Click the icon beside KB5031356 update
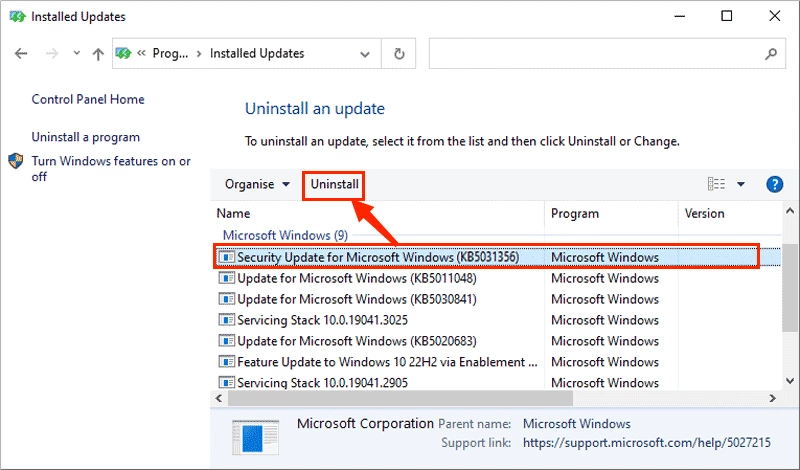The image size is (800, 470). coord(226,257)
